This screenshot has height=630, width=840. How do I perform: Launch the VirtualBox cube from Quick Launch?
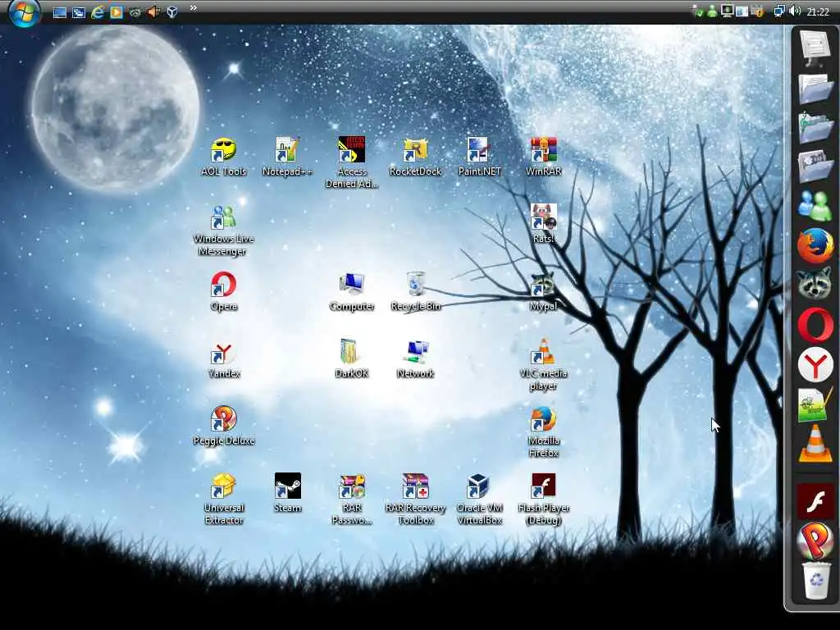click(x=172, y=11)
